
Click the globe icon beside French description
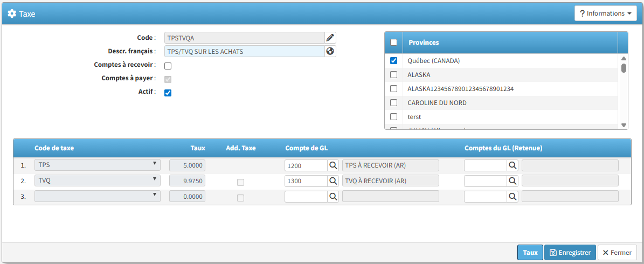(330, 52)
